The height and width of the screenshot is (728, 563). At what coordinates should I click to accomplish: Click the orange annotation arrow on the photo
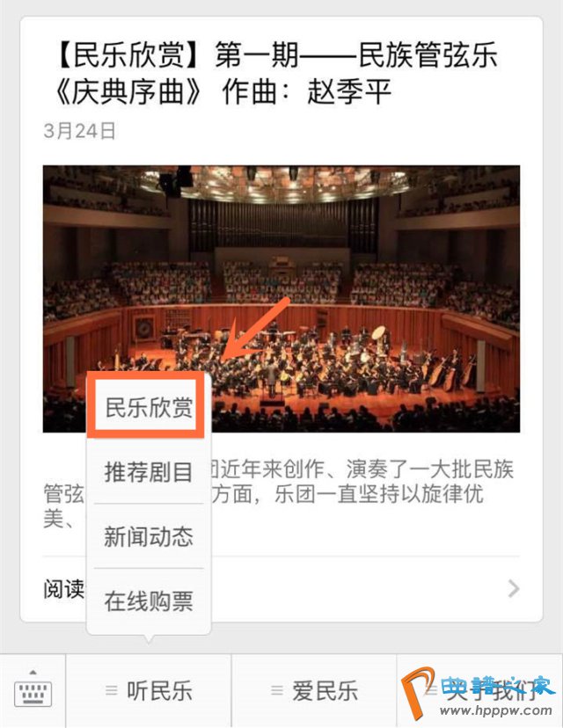pyautogui.click(x=256, y=328)
